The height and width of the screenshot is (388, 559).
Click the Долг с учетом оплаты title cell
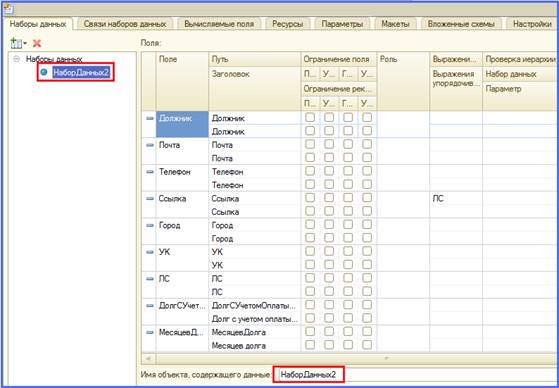point(255,319)
